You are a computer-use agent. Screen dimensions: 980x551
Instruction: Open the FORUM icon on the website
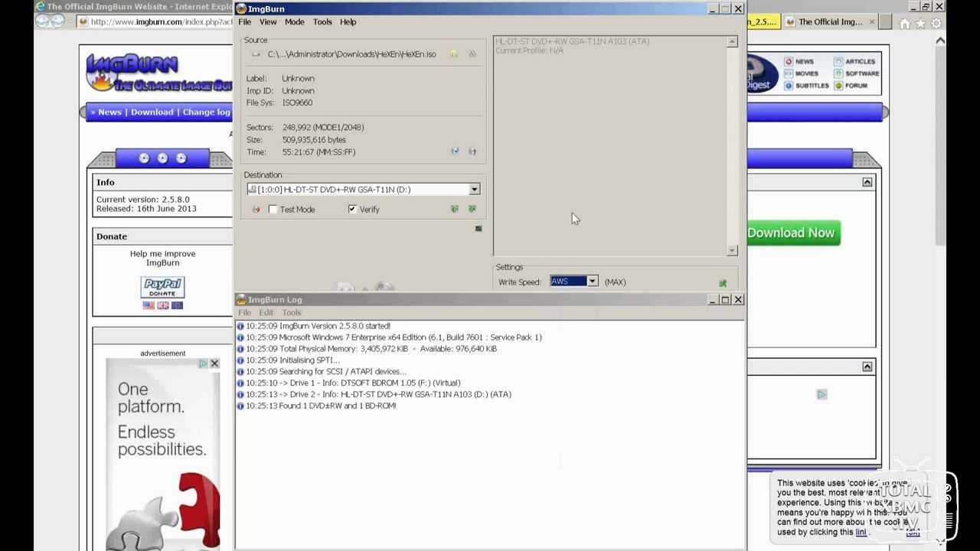(838, 86)
